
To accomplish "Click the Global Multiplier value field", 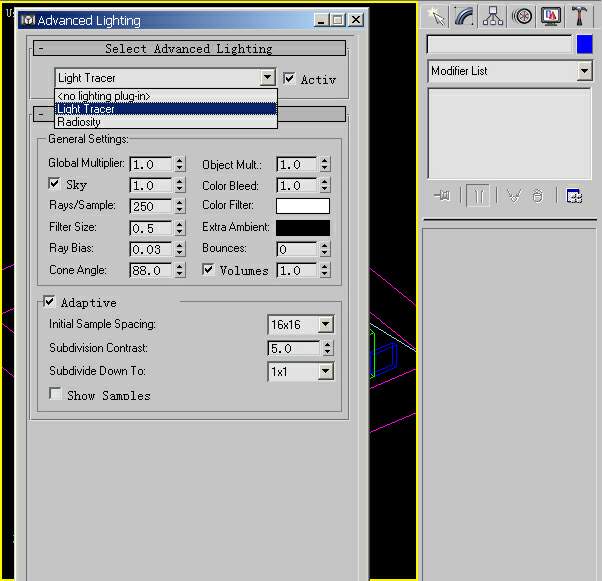I will click(150, 164).
